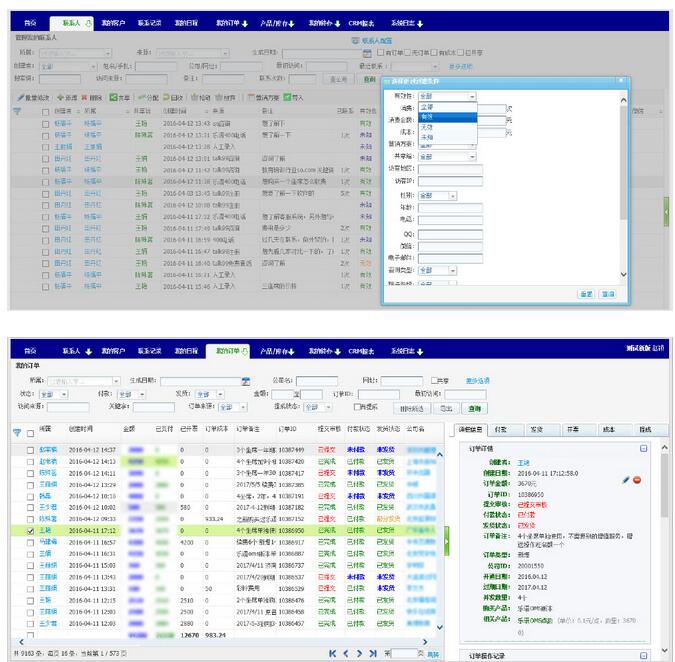
Task: Switch to 我的客户 tab on contacts screen
Action: 113,23
